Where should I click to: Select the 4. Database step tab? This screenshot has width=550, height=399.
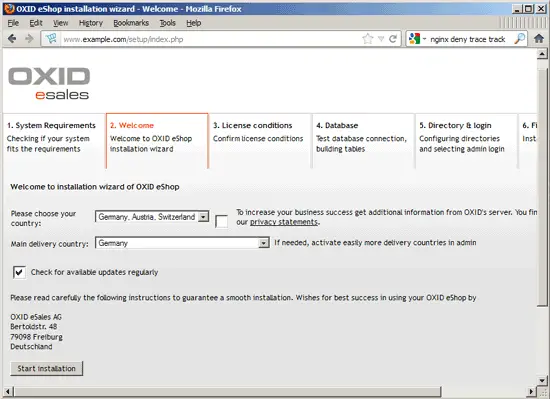363,141
